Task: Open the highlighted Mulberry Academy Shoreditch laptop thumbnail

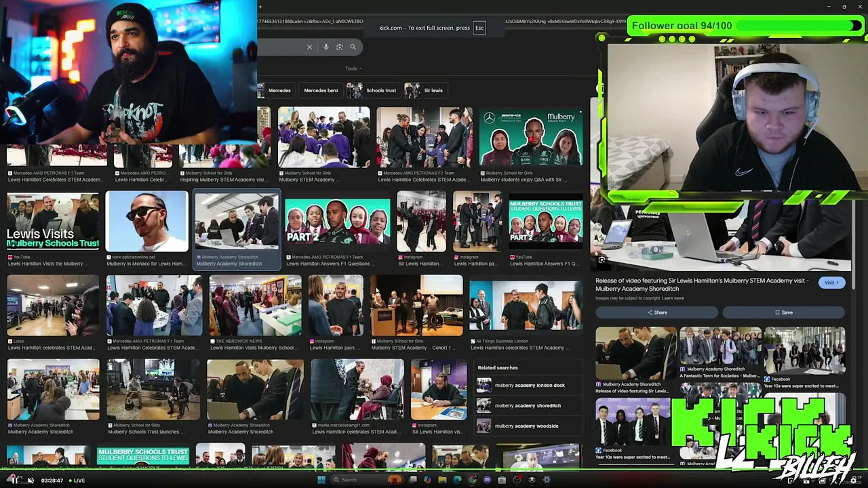Action: click(237, 222)
